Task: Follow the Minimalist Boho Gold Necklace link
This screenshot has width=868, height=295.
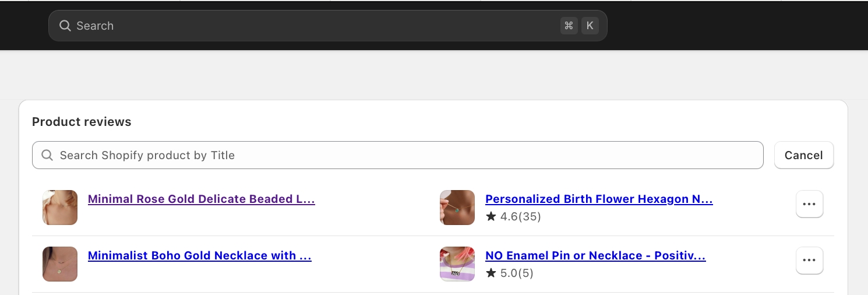Action: click(199, 255)
